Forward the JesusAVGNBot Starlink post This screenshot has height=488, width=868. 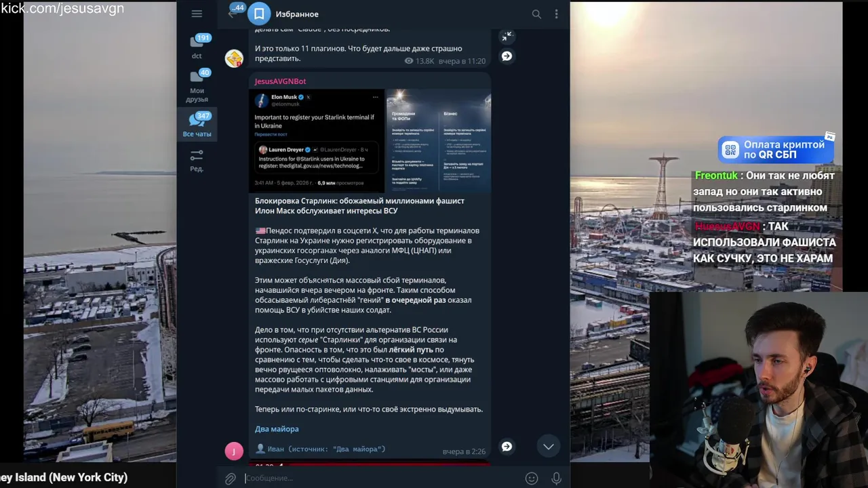(x=507, y=447)
